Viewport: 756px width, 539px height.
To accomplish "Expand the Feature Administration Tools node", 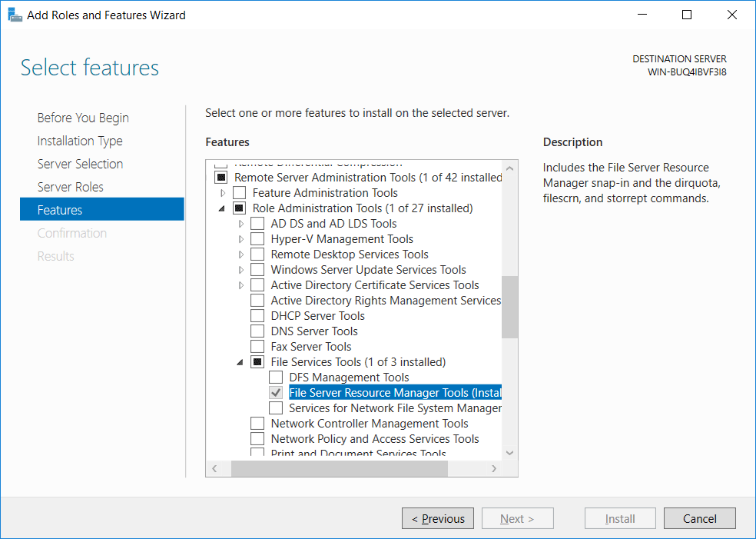I will (x=223, y=193).
